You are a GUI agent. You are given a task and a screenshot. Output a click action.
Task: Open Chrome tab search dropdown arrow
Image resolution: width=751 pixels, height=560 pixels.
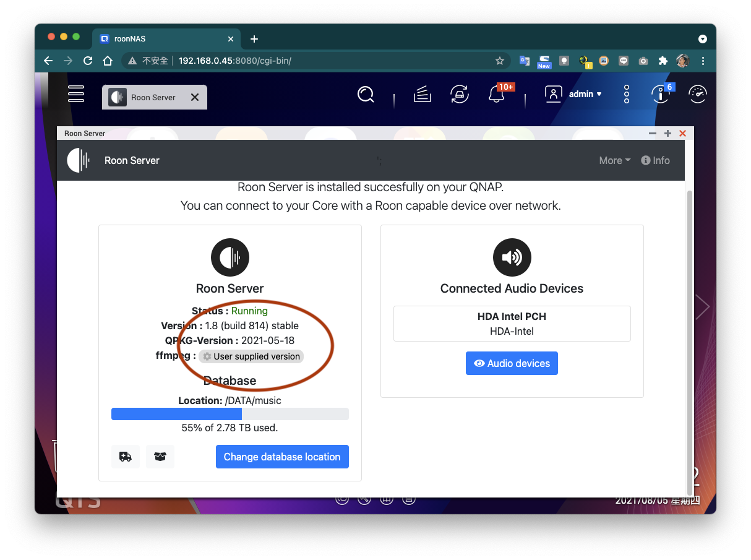pyautogui.click(x=703, y=38)
